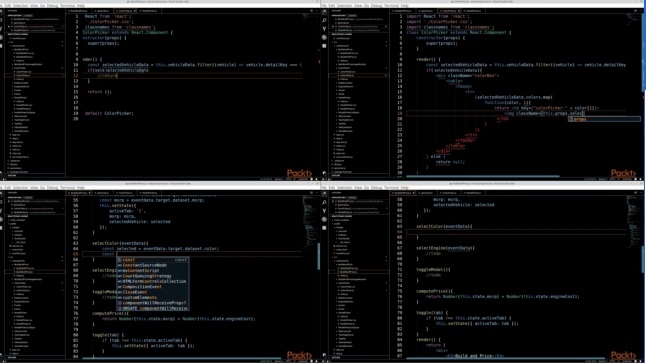Open File menu in top-right window
Image resolution: width=646 pixels, height=363 pixels.
click(x=325, y=6)
